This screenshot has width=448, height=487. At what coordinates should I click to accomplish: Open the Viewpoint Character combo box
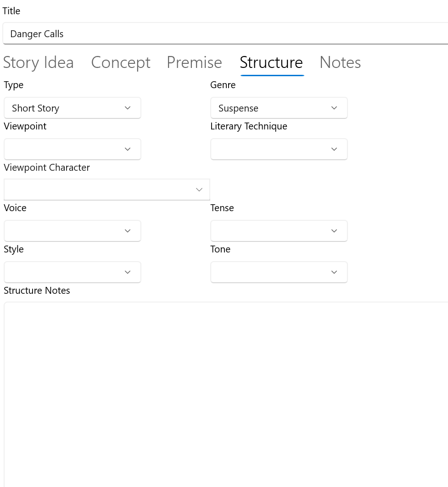107,190
